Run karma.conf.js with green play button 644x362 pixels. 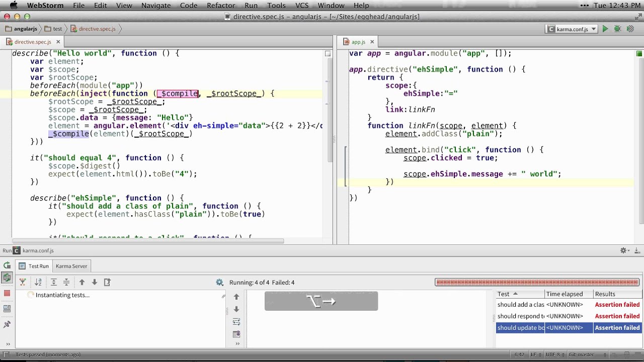[x=605, y=29]
